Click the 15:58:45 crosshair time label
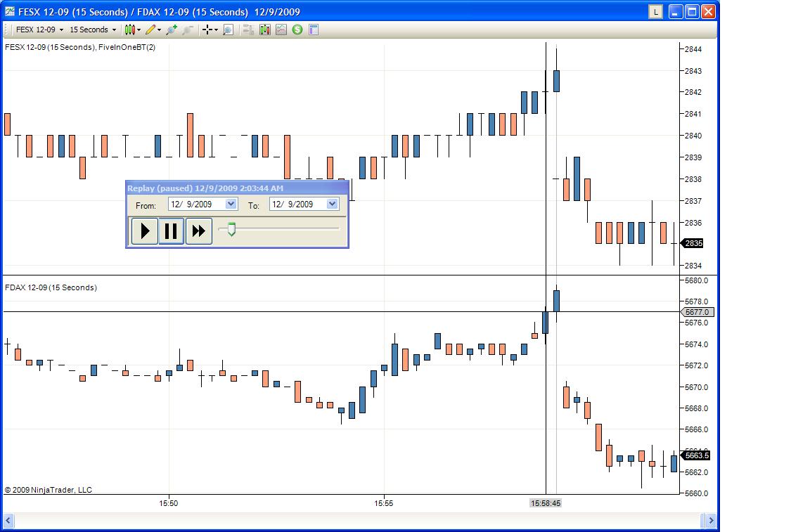The image size is (810, 532). click(546, 503)
